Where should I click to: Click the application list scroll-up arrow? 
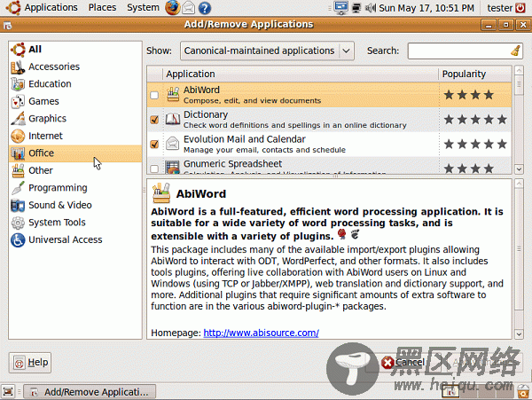[519, 70]
